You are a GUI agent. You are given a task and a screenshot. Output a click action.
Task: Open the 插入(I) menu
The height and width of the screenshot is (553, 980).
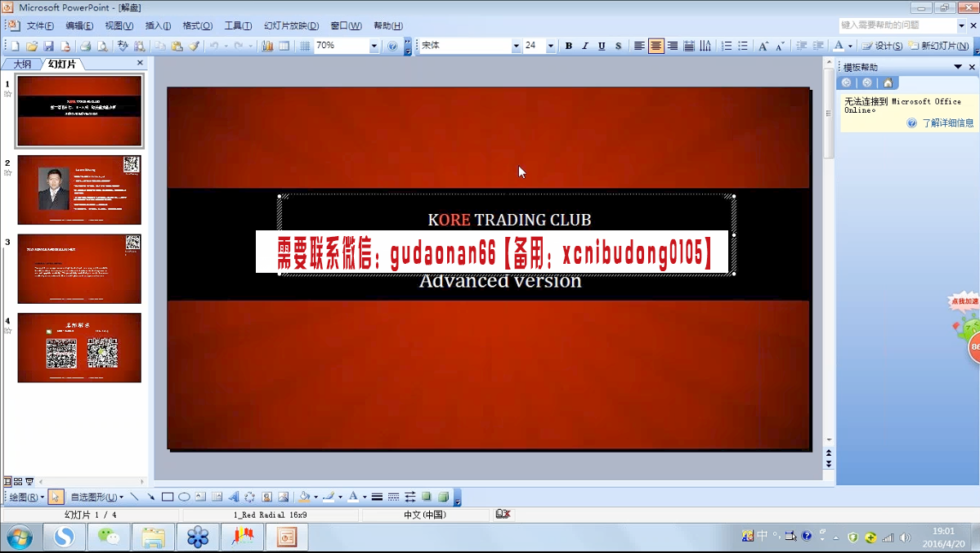(x=158, y=25)
